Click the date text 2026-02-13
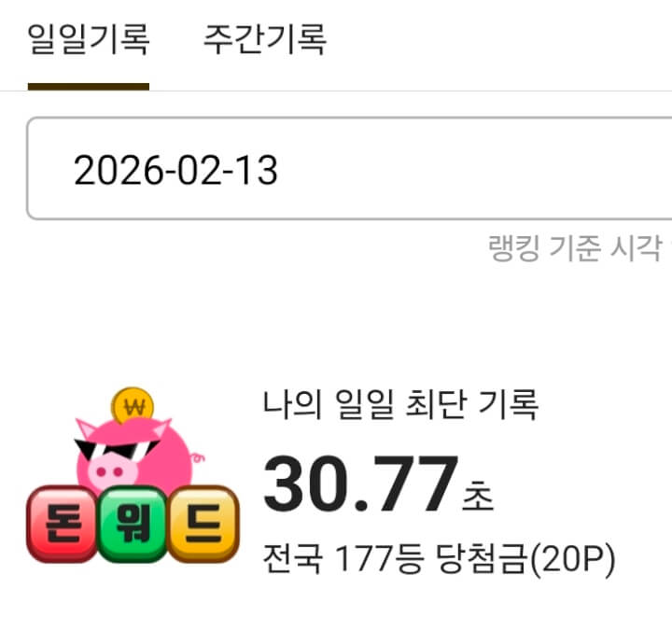The height and width of the screenshot is (631, 672). pyautogui.click(x=175, y=170)
